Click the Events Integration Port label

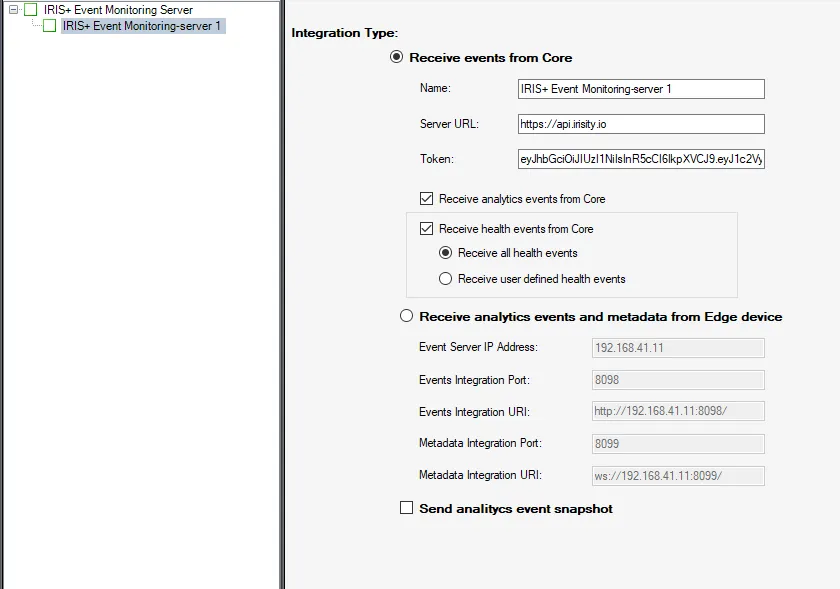click(474, 380)
